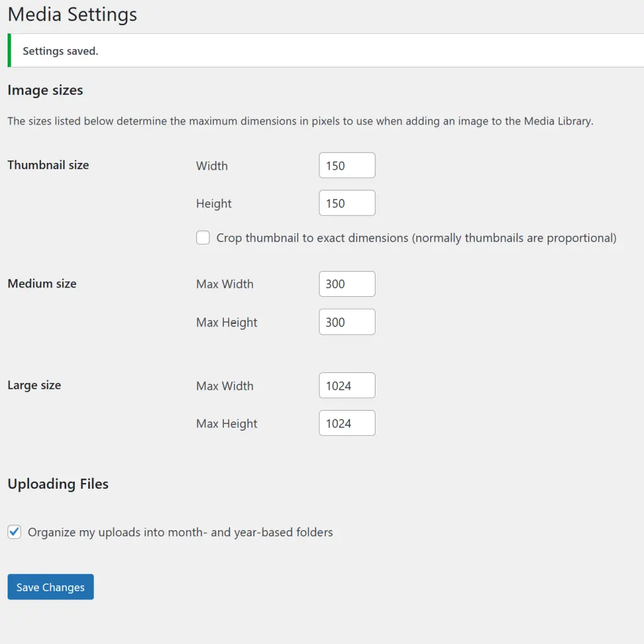Click the 'Large size' row label

(x=34, y=386)
